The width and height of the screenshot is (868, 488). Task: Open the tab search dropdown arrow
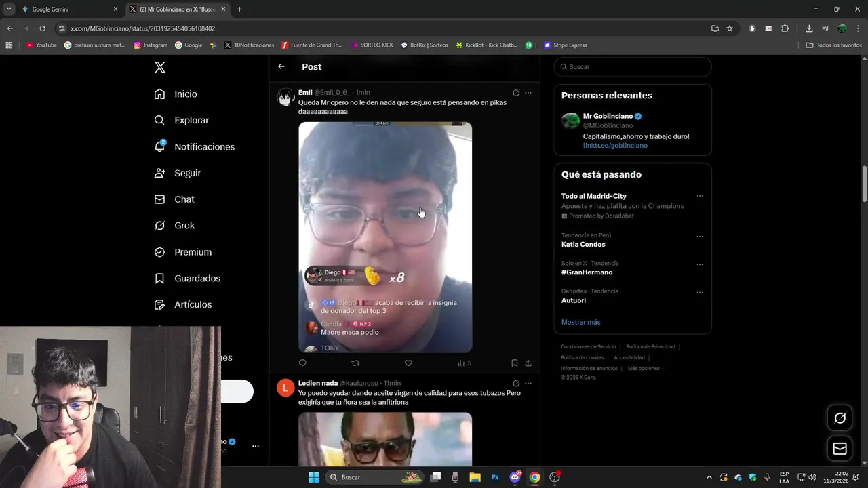[x=8, y=9]
